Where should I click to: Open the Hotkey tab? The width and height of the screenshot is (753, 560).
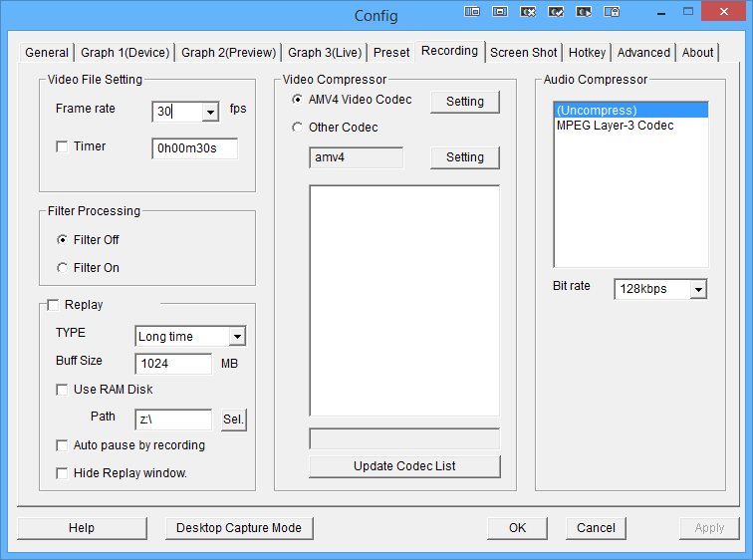(587, 53)
